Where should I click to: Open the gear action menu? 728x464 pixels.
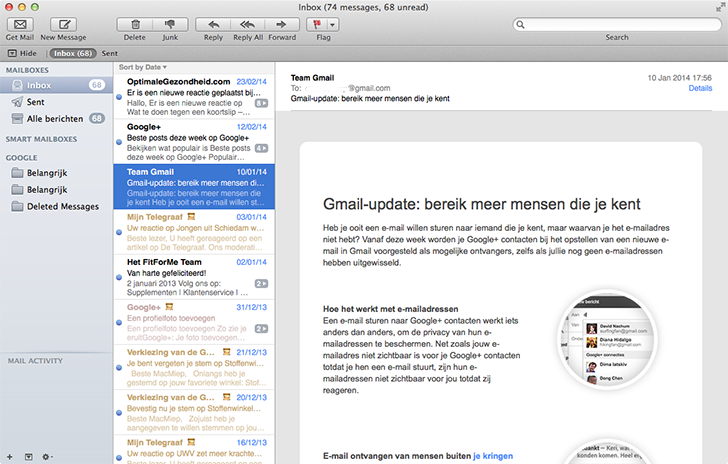click(x=47, y=457)
